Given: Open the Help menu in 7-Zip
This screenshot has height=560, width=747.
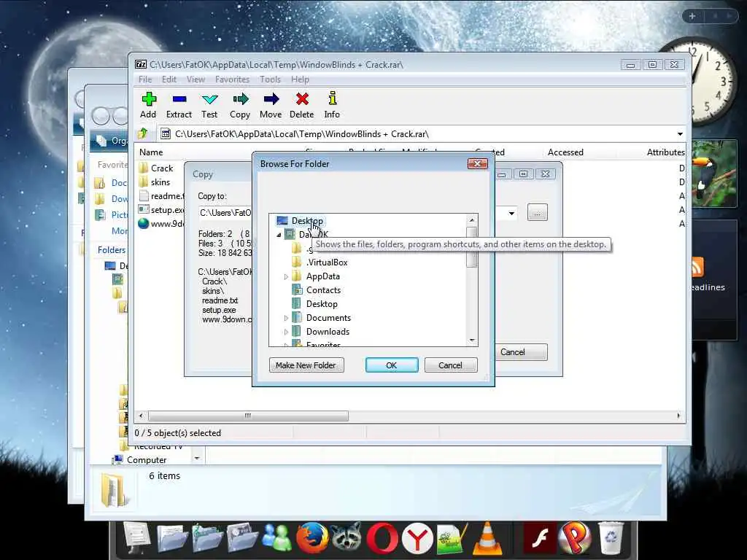Looking at the screenshot, I should click(x=300, y=79).
